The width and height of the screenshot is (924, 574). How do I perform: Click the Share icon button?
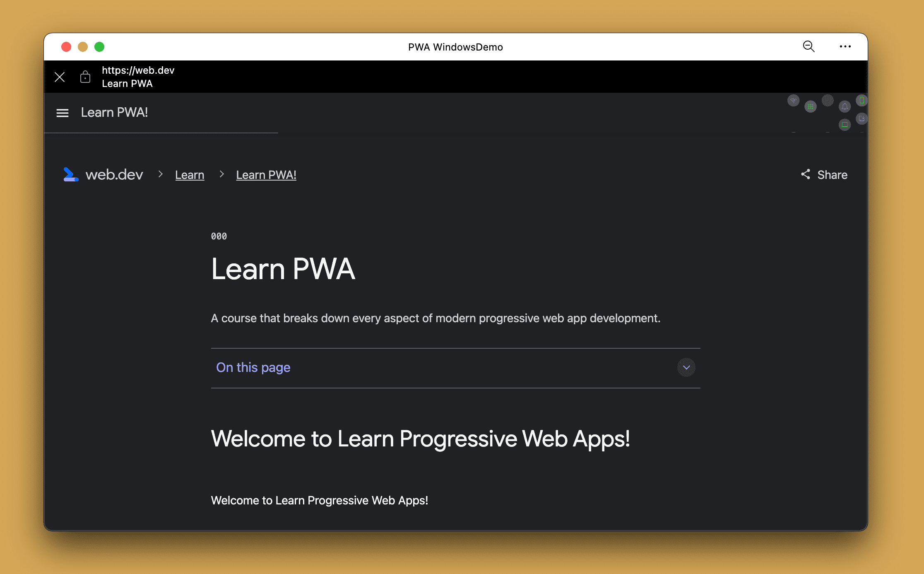click(x=805, y=174)
